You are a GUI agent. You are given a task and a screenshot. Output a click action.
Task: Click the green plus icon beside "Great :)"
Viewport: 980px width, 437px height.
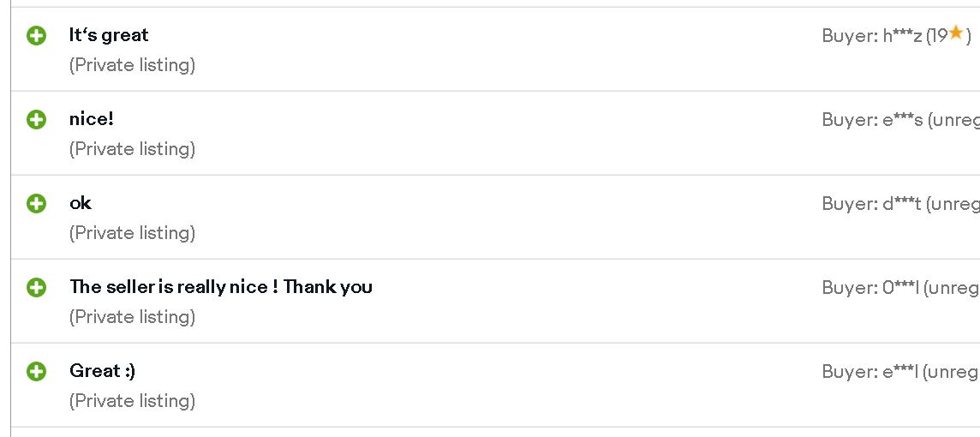[36, 371]
